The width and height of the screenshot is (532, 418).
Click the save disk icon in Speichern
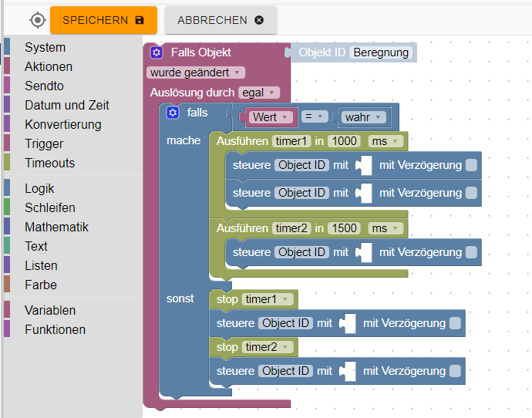coord(140,20)
